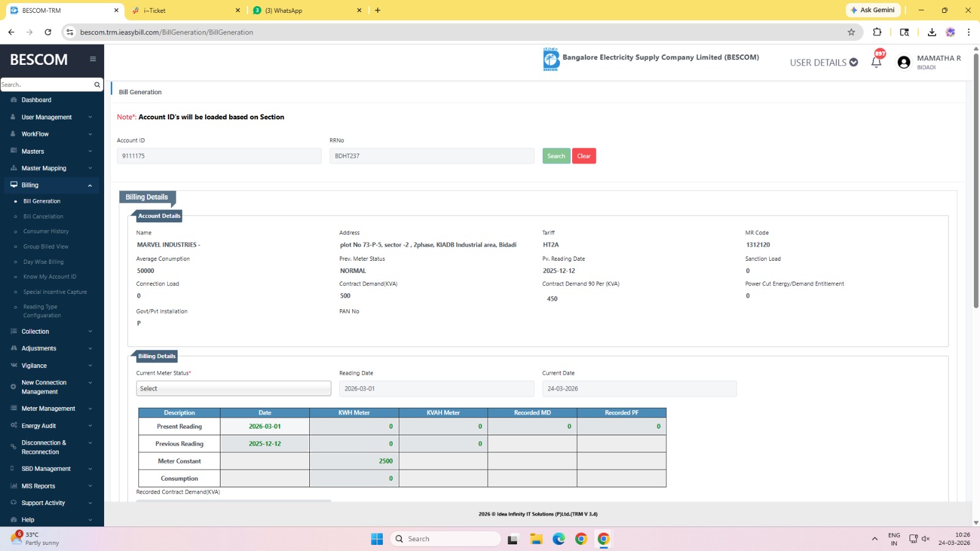Open the Current Meter Status dropdown
The width and height of the screenshot is (980, 551).
[x=233, y=389]
